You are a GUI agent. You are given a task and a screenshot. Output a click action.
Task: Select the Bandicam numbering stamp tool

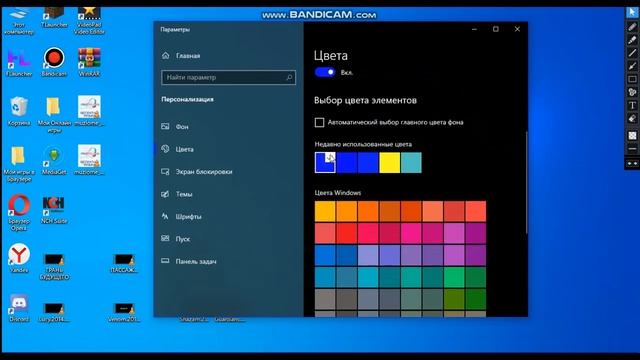click(632, 92)
